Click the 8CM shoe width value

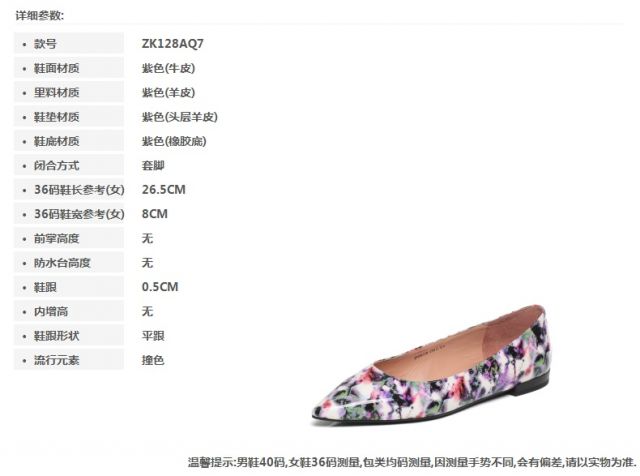click(x=155, y=214)
